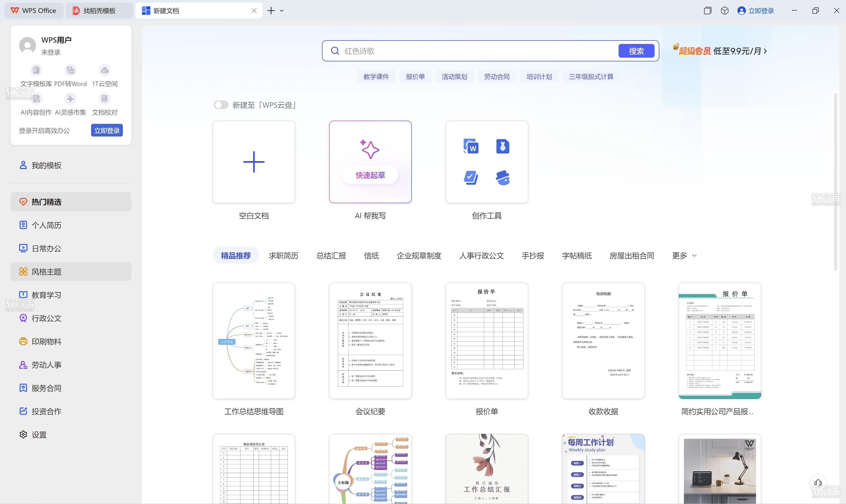Open the AI灵感市集 icon
This screenshot has height=504, width=846.
pyautogui.click(x=70, y=99)
